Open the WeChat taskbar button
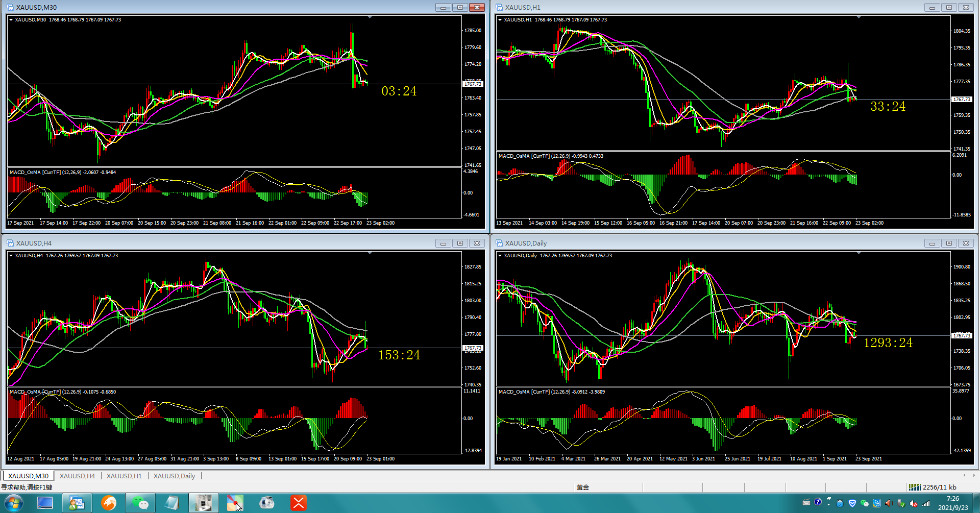 140,503
